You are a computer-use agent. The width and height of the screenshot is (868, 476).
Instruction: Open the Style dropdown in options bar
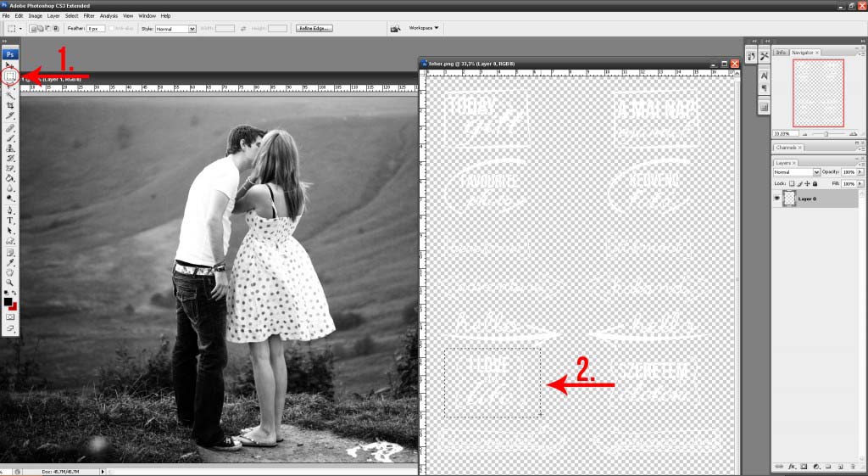tap(175, 28)
